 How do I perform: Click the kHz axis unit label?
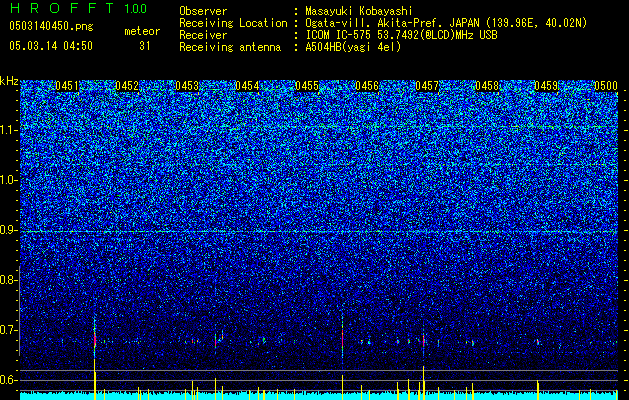(x=9, y=81)
